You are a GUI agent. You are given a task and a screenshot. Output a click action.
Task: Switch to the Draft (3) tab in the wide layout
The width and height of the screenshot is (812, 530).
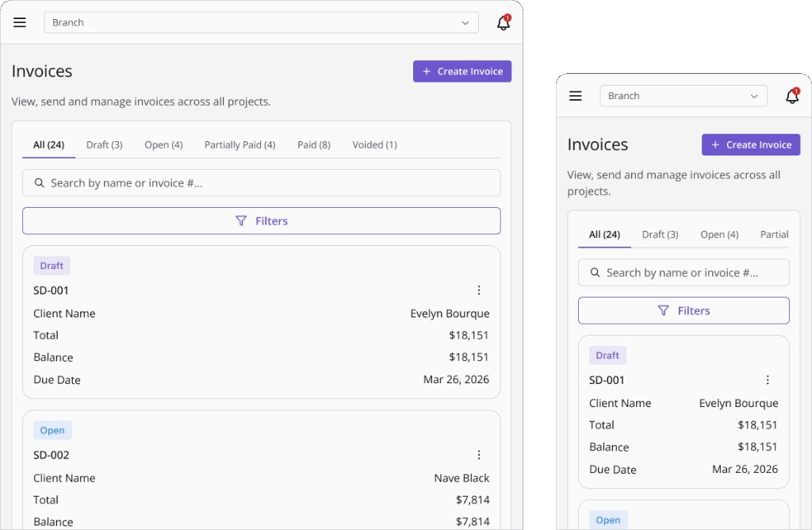105,145
